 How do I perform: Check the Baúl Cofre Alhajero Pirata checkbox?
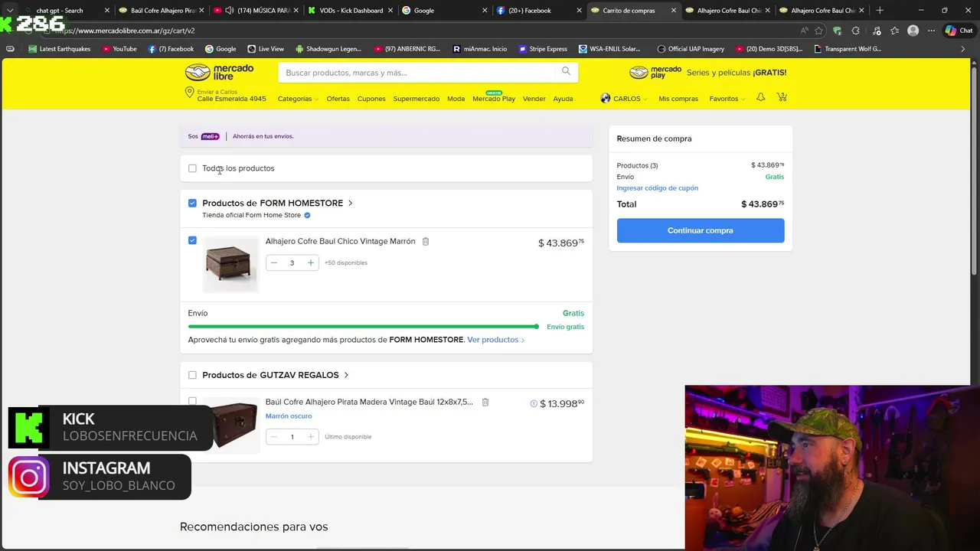(192, 400)
